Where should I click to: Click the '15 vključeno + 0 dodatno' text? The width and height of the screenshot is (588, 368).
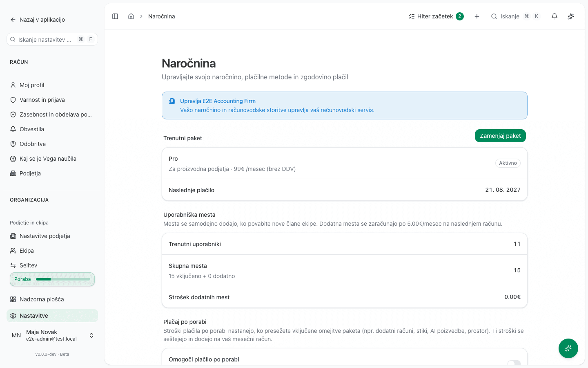pyautogui.click(x=202, y=276)
